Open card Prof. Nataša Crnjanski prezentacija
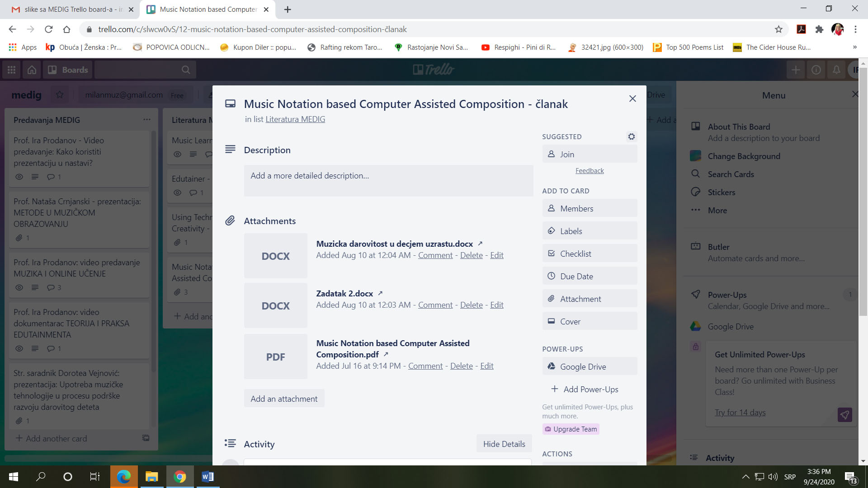868x488 pixels. point(79,219)
